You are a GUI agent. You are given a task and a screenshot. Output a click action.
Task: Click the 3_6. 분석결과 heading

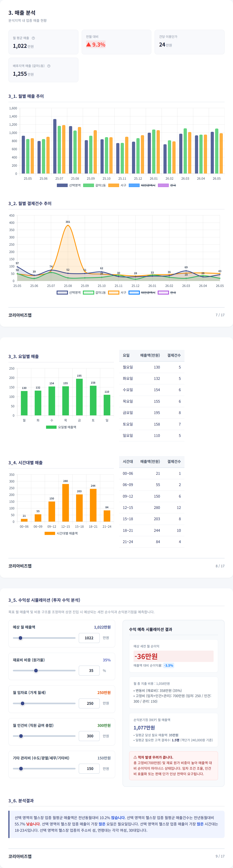pos(21,801)
